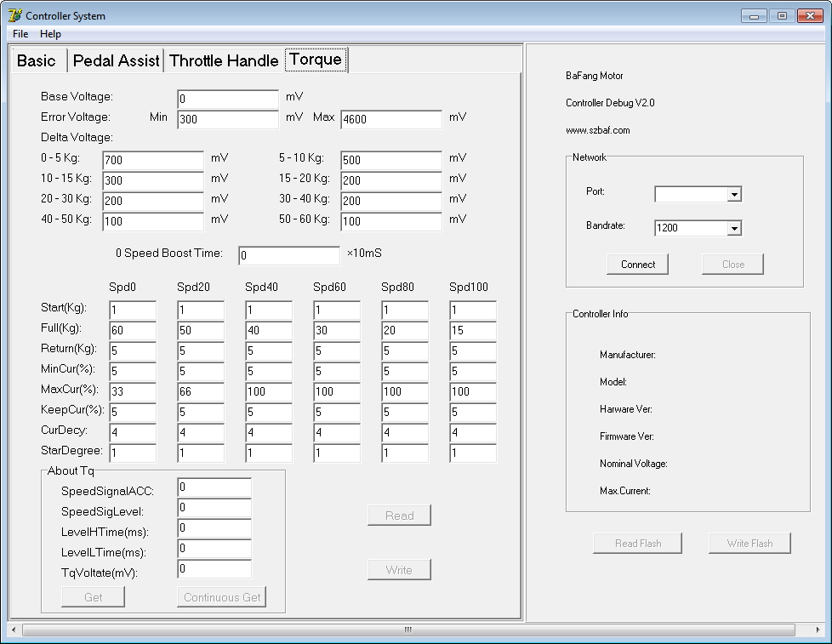Click the Base Voltage input field
Image resolution: width=832 pixels, height=644 pixels.
(228, 99)
